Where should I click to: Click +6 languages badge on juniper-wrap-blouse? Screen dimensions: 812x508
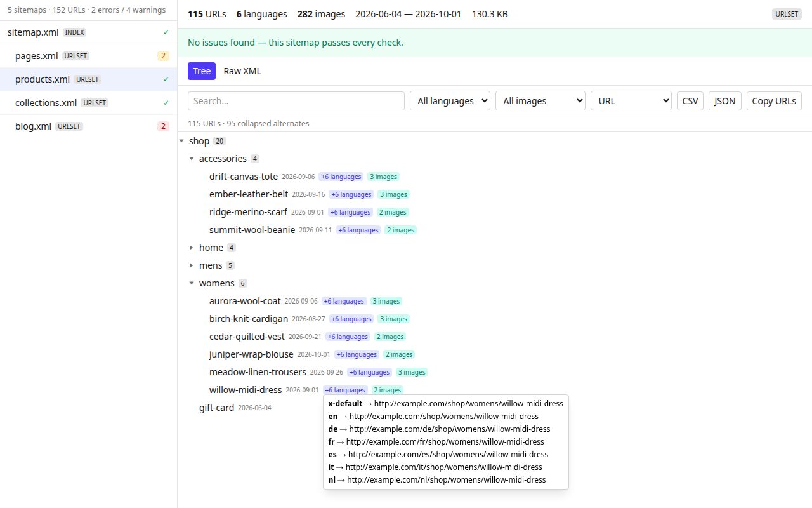pos(357,354)
